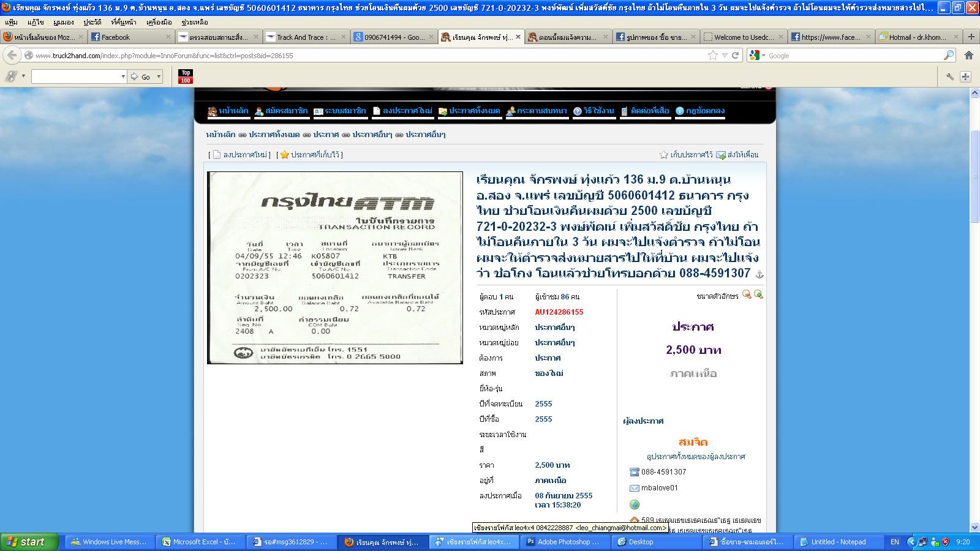Screen dimensions: 980x551
Task: Open the แก้ไข (Edit) menu
Action: [x=36, y=22]
